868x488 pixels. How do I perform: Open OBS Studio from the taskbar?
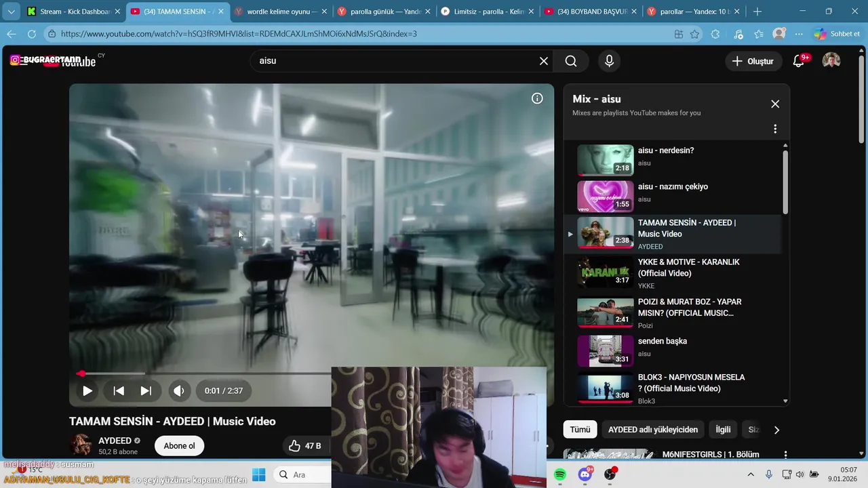click(610, 475)
